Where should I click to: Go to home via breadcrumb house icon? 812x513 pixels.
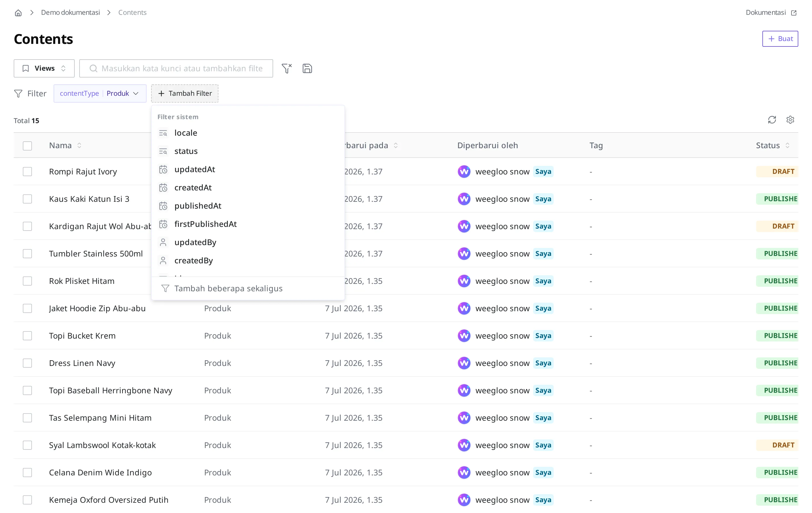click(18, 13)
